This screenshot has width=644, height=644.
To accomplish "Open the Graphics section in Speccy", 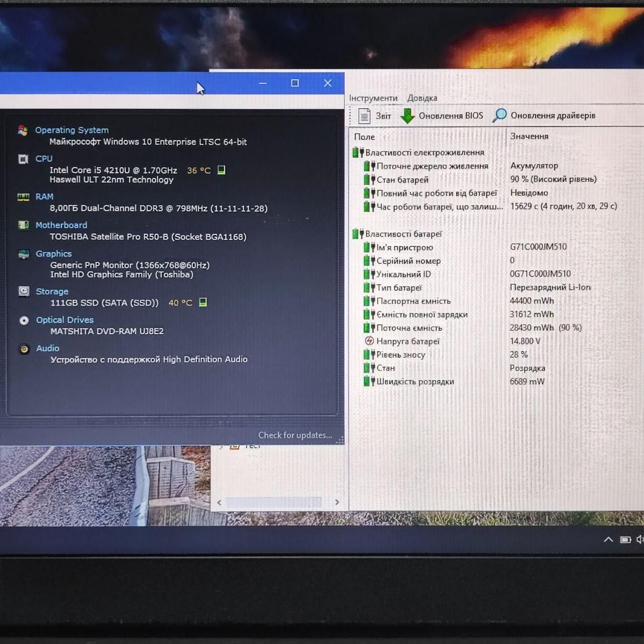I will click(x=54, y=254).
